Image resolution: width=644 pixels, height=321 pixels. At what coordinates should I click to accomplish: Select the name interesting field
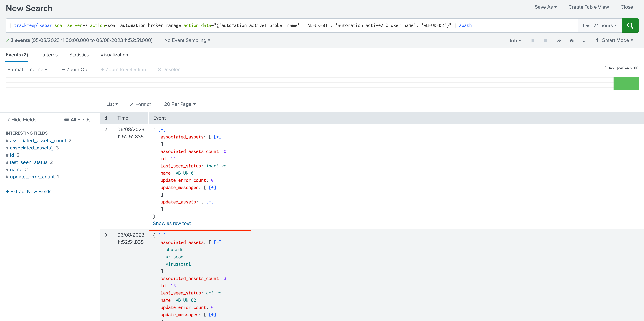tap(16, 170)
